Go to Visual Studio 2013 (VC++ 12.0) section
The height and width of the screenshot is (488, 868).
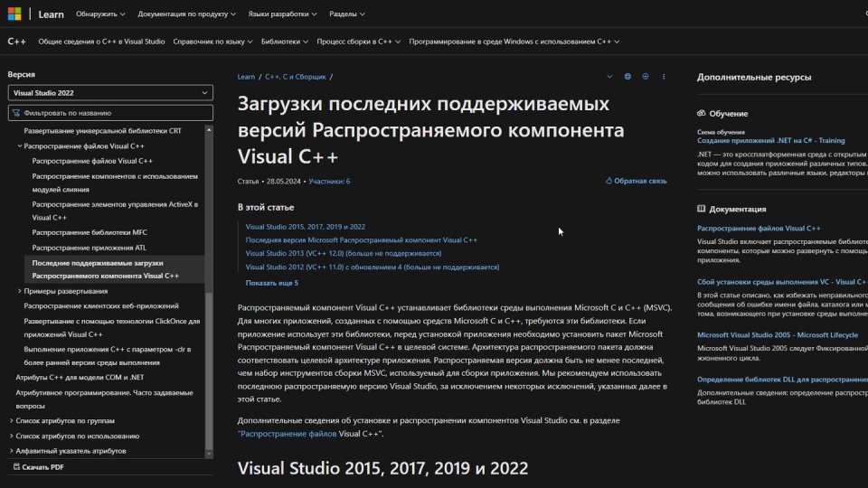click(344, 253)
